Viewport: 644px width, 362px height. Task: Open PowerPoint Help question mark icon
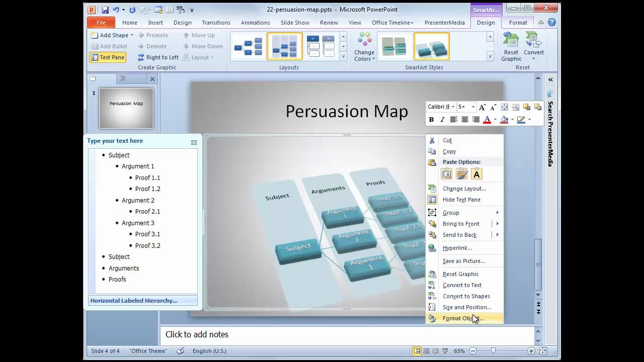(x=552, y=22)
